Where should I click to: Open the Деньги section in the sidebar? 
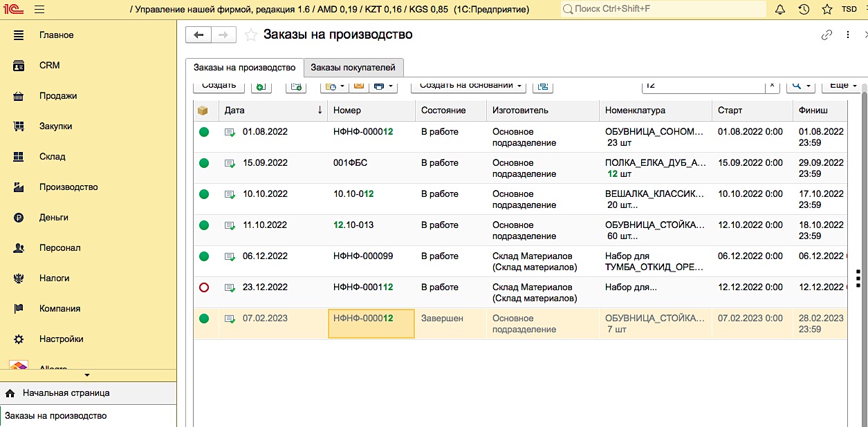[54, 218]
